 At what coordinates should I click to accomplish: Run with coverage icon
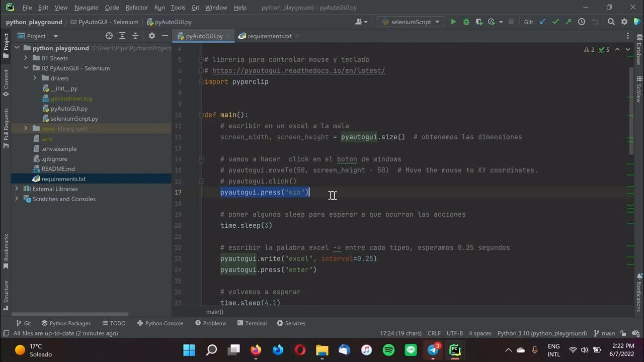click(478, 22)
